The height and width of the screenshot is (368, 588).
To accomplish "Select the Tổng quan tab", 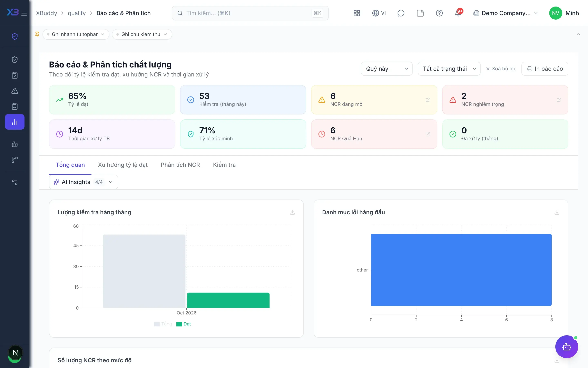I will pos(70,165).
